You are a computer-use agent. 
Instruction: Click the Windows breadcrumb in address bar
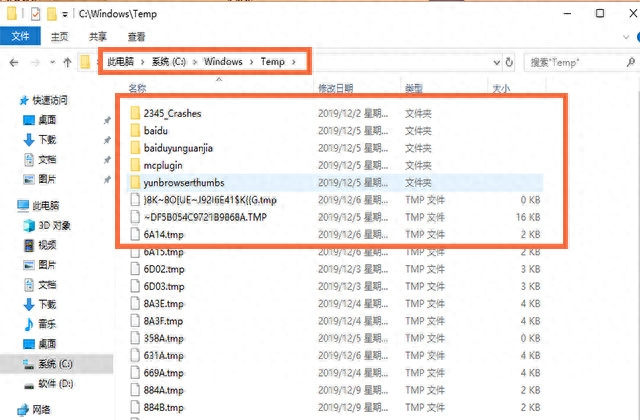click(223, 62)
